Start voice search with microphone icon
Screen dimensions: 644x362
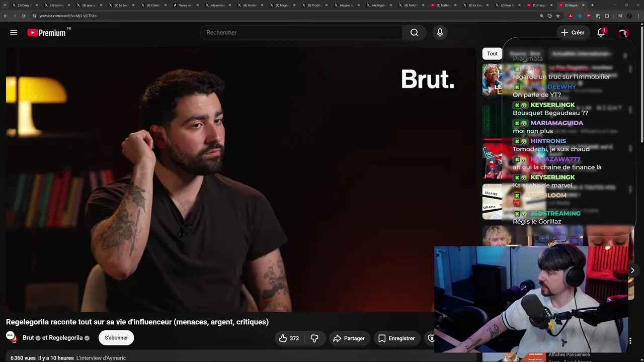point(440,33)
